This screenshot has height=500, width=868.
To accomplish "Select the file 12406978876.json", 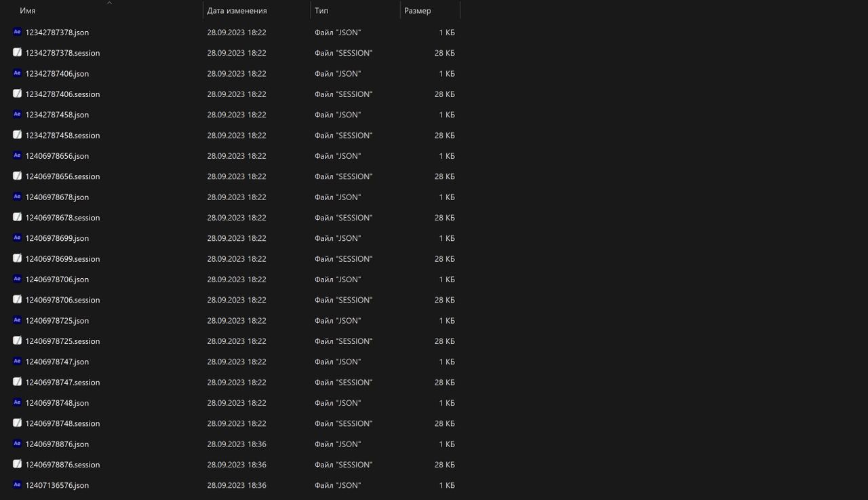I will tap(57, 444).
